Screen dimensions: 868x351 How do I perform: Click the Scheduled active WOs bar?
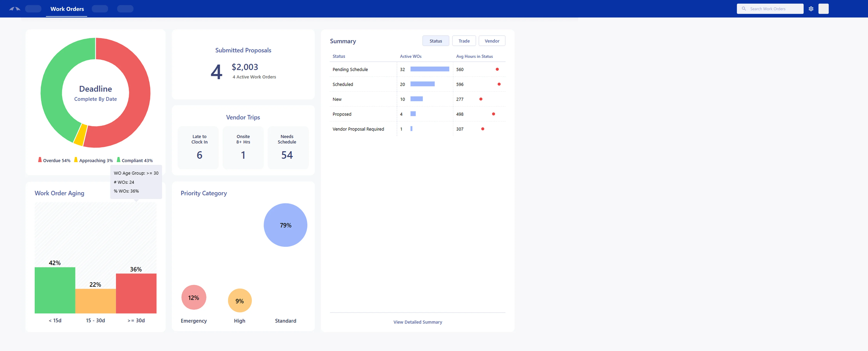coord(422,84)
